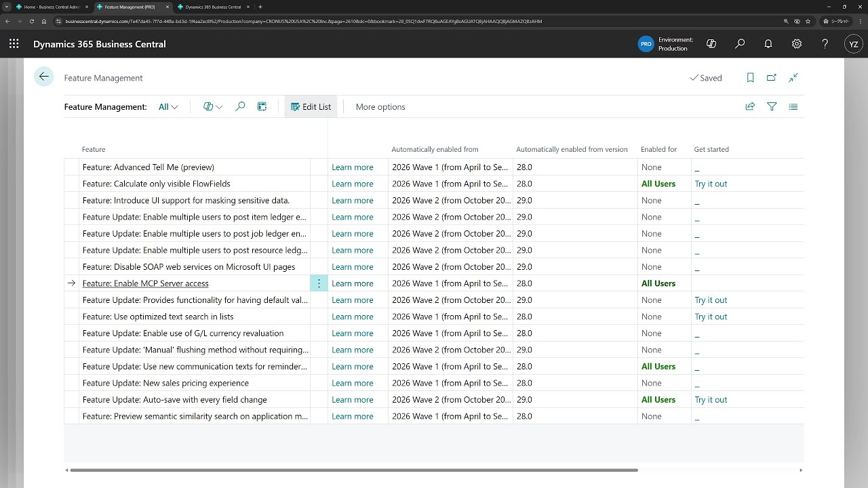The height and width of the screenshot is (488, 868).
Task: Open the Copilot chevron dropdown
Action: click(220, 106)
